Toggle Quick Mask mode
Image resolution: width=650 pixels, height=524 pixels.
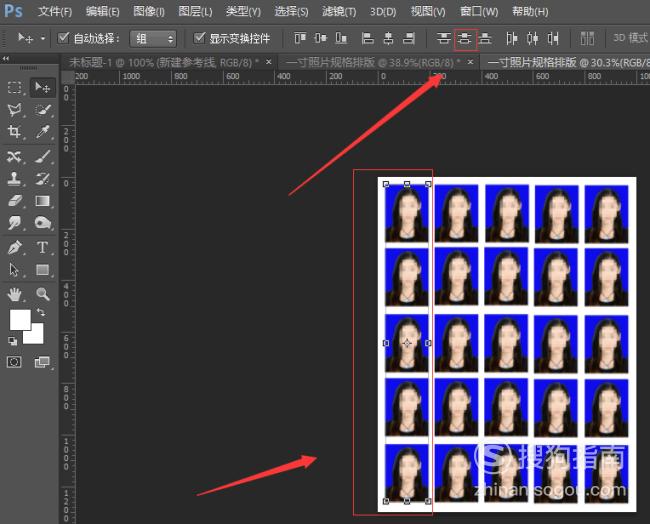click(14, 362)
